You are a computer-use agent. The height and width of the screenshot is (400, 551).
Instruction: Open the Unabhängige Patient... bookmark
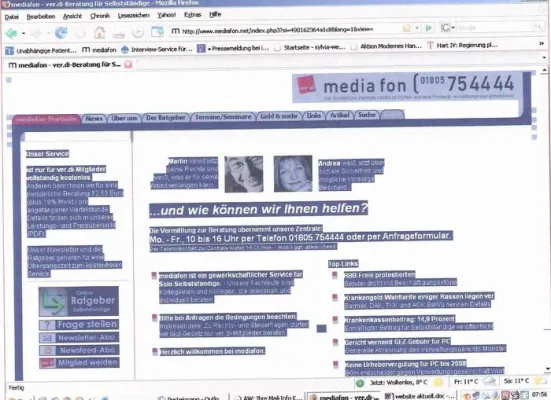(x=41, y=51)
